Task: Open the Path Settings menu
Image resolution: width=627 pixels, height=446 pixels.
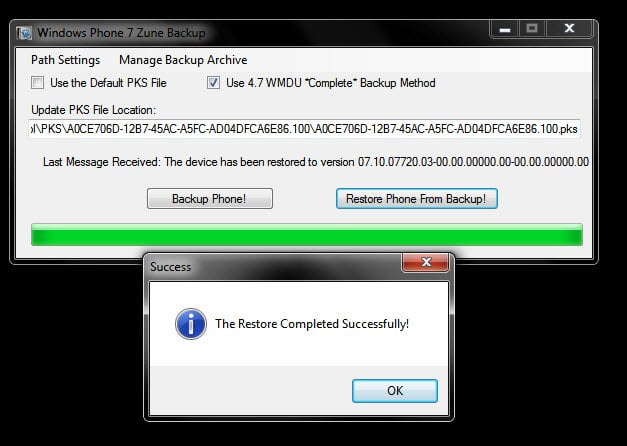Action: [x=66, y=60]
